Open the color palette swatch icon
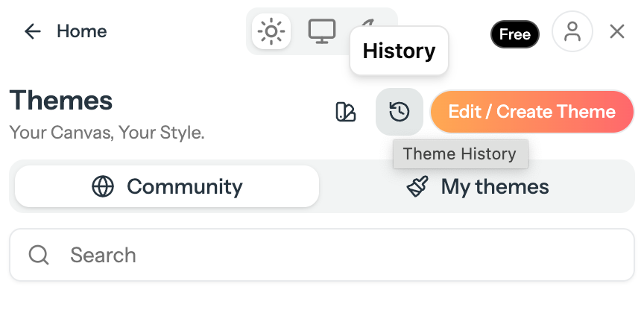The width and height of the screenshot is (644, 310). pyautogui.click(x=345, y=112)
